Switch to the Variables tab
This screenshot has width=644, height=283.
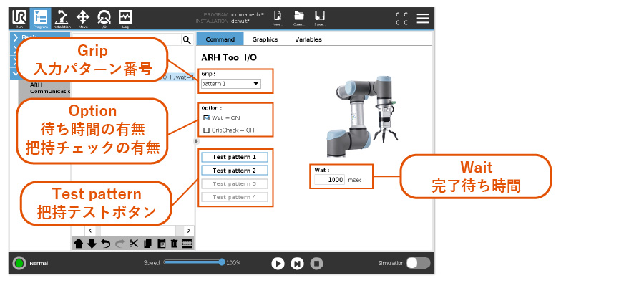point(308,39)
